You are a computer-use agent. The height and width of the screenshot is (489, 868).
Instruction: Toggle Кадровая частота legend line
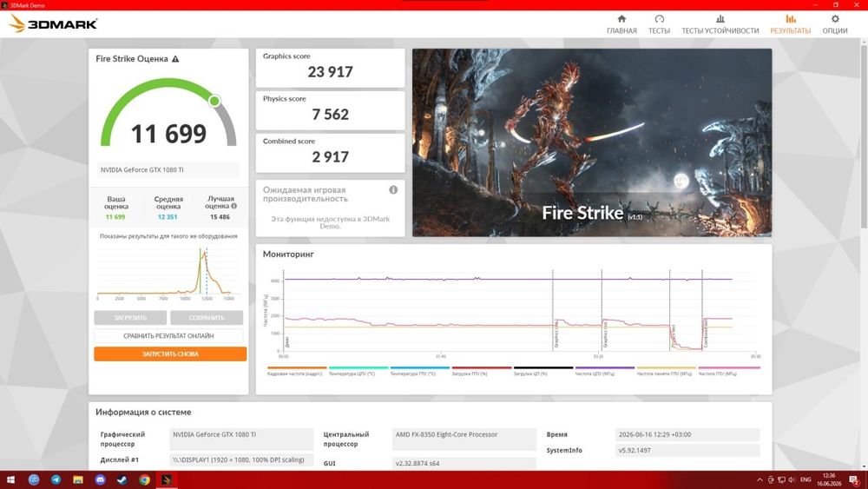click(x=296, y=371)
